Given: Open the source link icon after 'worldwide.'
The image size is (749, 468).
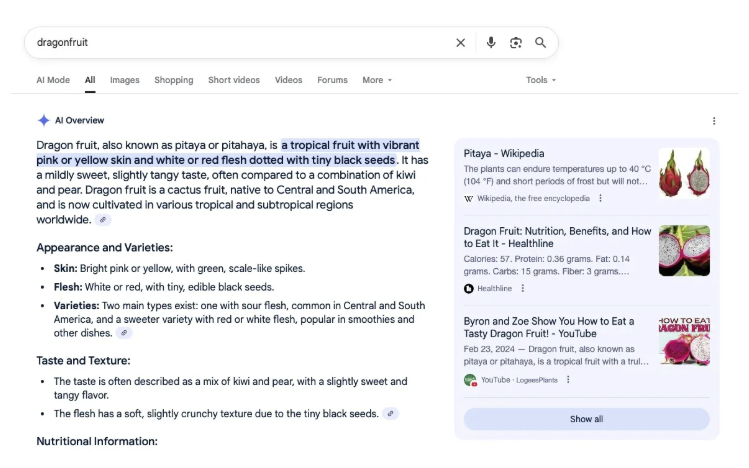Looking at the screenshot, I should click(103, 220).
